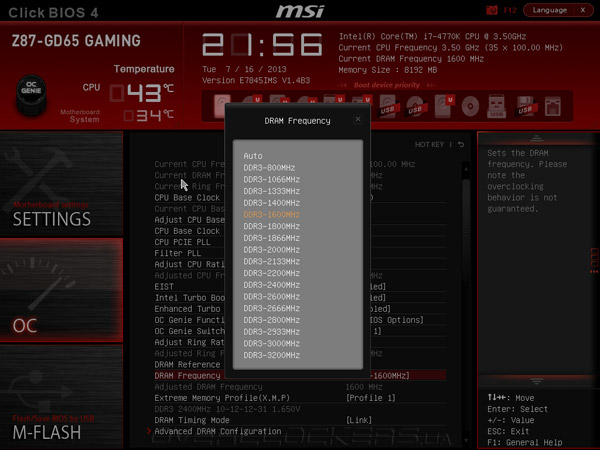
Task: Click the Adjusted DRAM Frequency 1600 MHz value
Action: [364, 387]
